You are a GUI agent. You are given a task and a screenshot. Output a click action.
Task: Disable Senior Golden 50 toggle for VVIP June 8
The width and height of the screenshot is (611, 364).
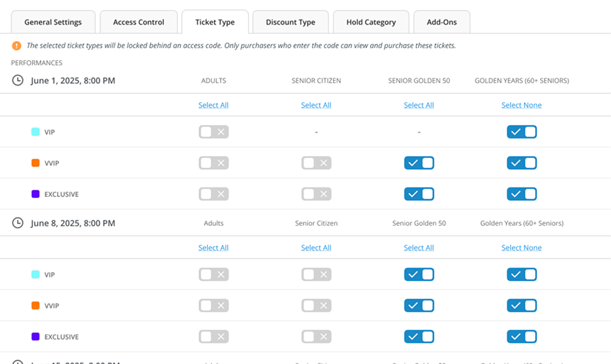click(419, 305)
